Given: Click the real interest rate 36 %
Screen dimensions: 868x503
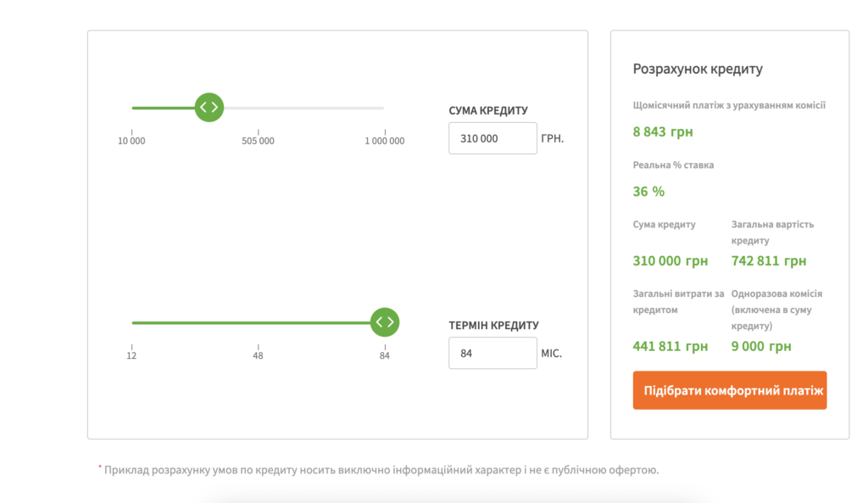Looking at the screenshot, I should point(648,192).
